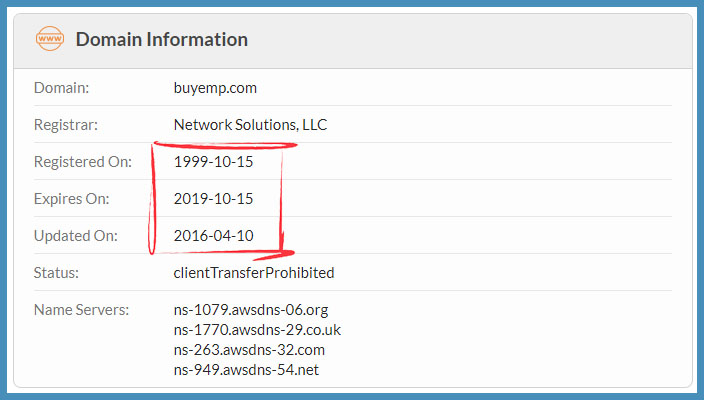Click the 2019-10-15 expiration date

tap(213, 198)
